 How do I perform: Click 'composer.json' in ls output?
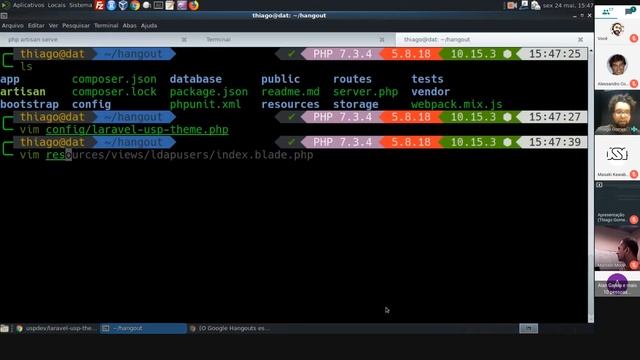click(x=114, y=79)
